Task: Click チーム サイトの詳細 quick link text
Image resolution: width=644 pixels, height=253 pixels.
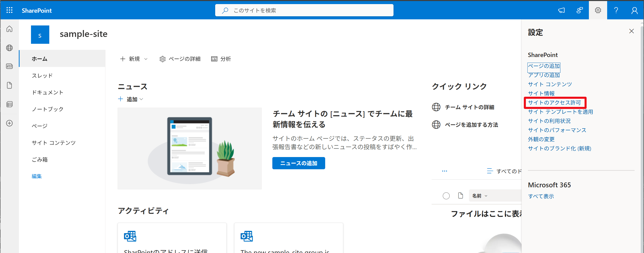Action: [x=469, y=107]
